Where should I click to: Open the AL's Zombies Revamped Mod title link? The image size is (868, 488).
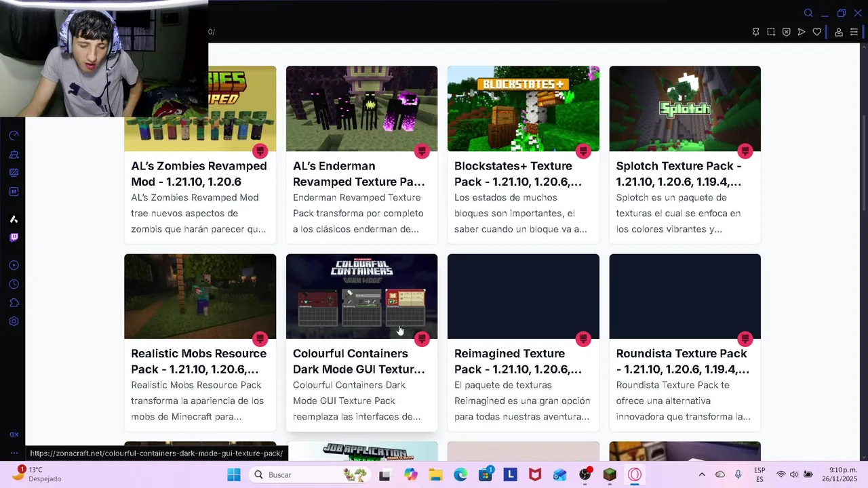coord(199,174)
